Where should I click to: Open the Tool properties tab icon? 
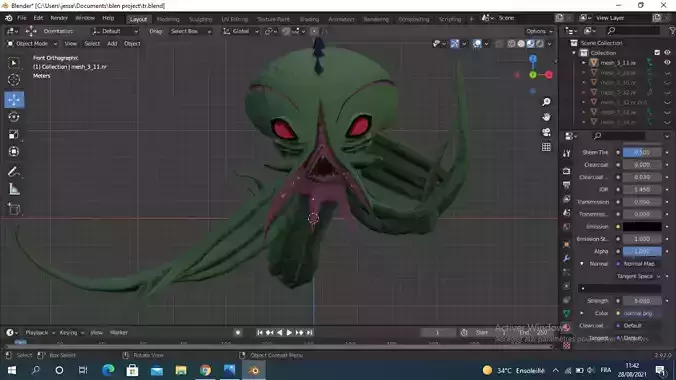click(x=566, y=154)
